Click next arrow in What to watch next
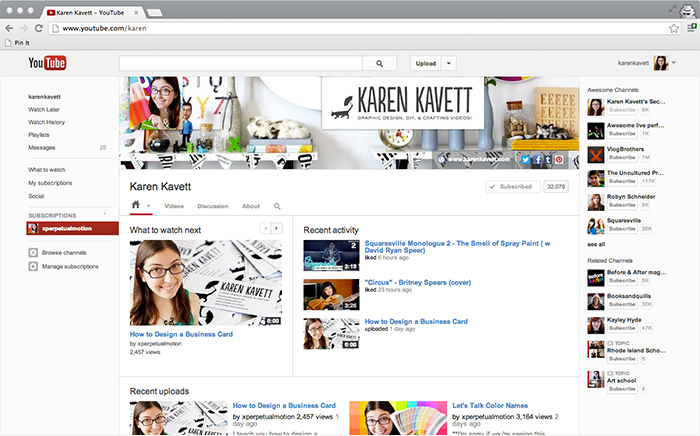Screen dimensions: 700x436 (x=277, y=228)
